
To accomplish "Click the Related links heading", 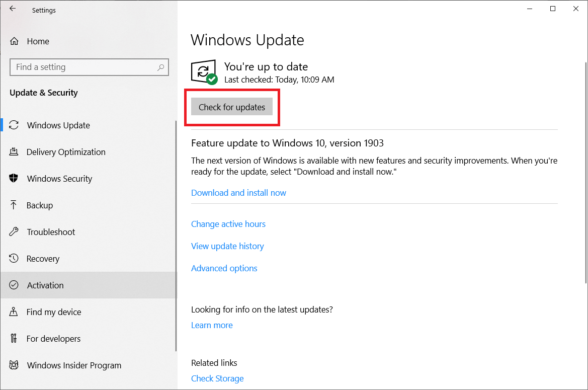I will 214,363.
